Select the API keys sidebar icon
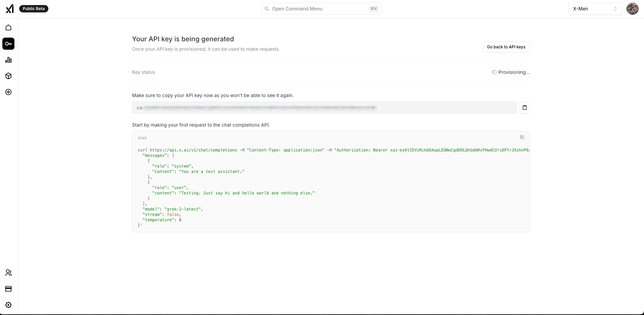The height and width of the screenshot is (315, 644). (x=8, y=44)
